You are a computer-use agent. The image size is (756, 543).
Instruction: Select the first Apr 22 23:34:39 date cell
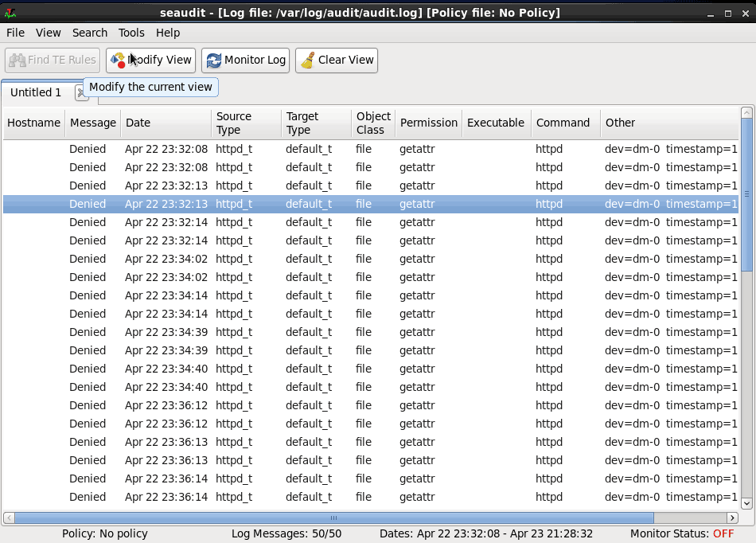(x=166, y=332)
